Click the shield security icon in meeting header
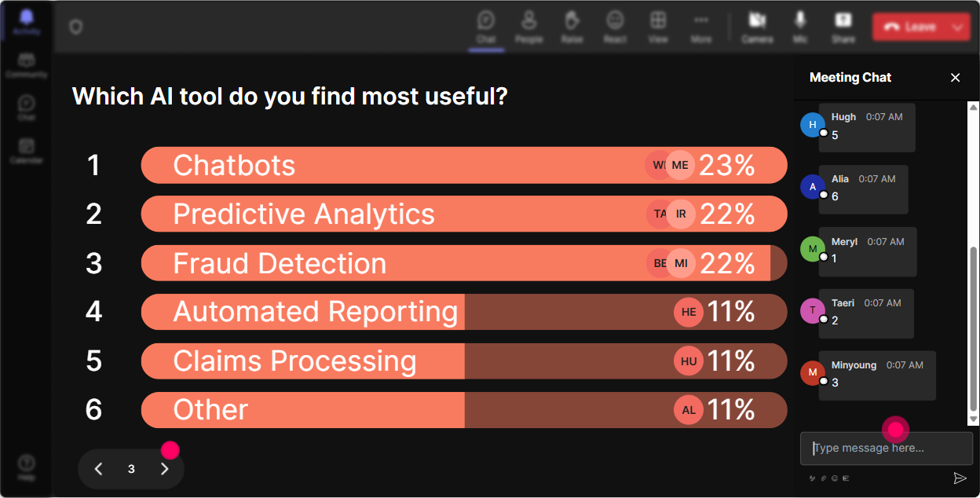Viewport: 980px width, 498px height. click(x=75, y=27)
